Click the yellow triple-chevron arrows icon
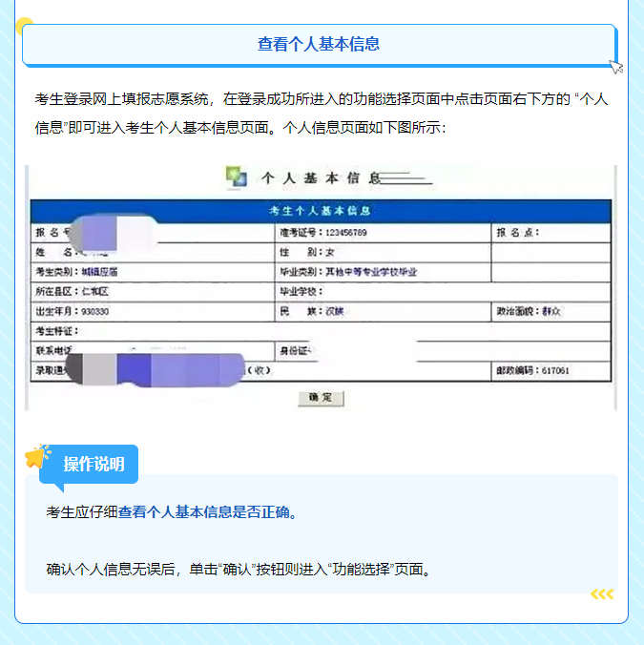The image size is (644, 645). point(601,594)
